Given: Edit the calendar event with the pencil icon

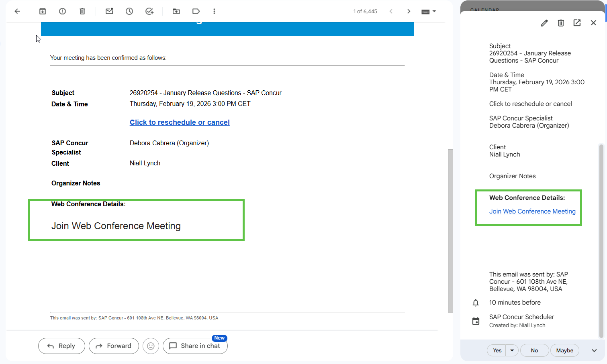Looking at the screenshot, I should 544,23.
